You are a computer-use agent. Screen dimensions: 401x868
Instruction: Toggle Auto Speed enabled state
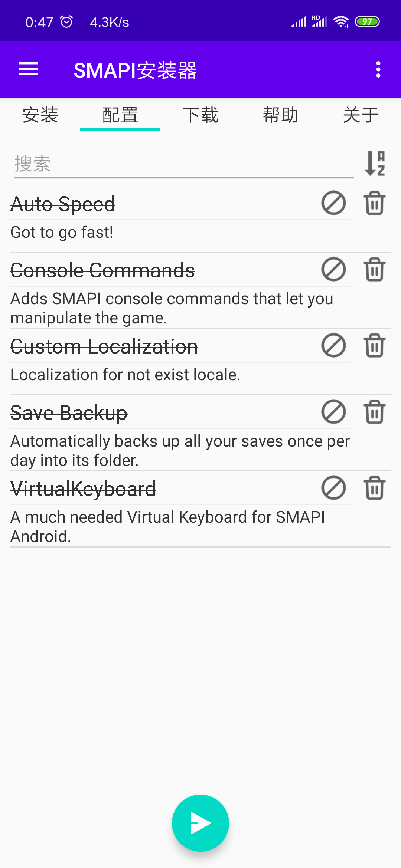click(333, 203)
